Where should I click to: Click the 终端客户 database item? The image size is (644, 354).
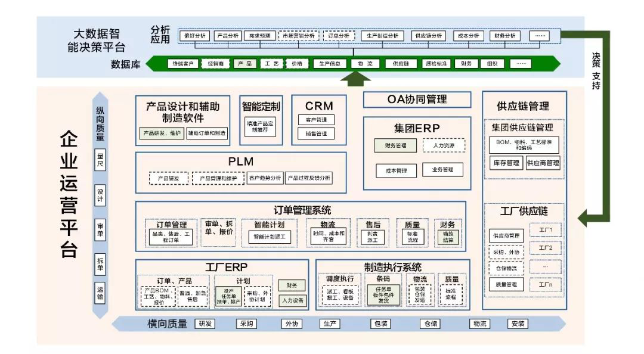tap(182, 64)
